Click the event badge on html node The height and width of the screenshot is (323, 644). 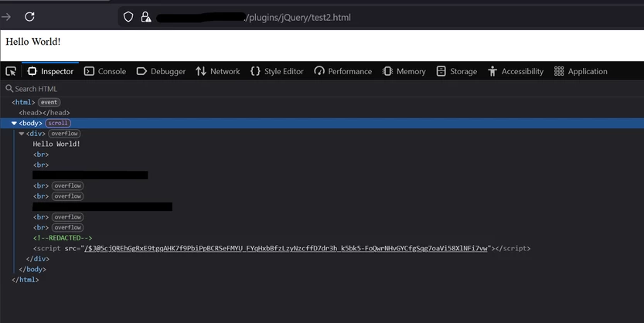tap(49, 102)
